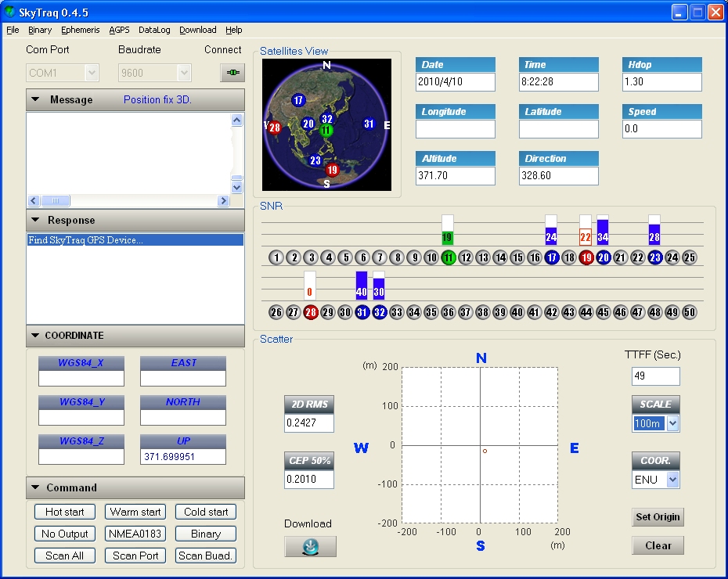Select satellite 32 on the globe view
728x579 pixels.
pos(327,119)
